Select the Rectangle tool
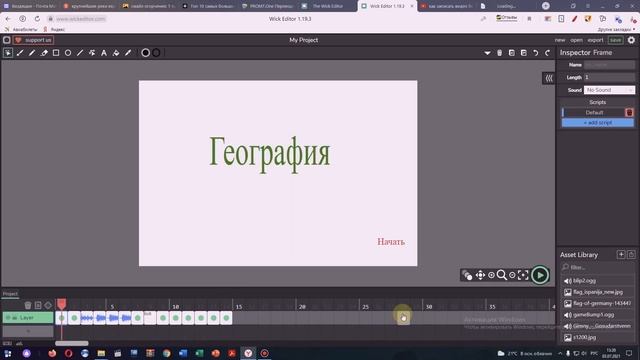Screen dimensions: 640x360 (x=56, y=53)
